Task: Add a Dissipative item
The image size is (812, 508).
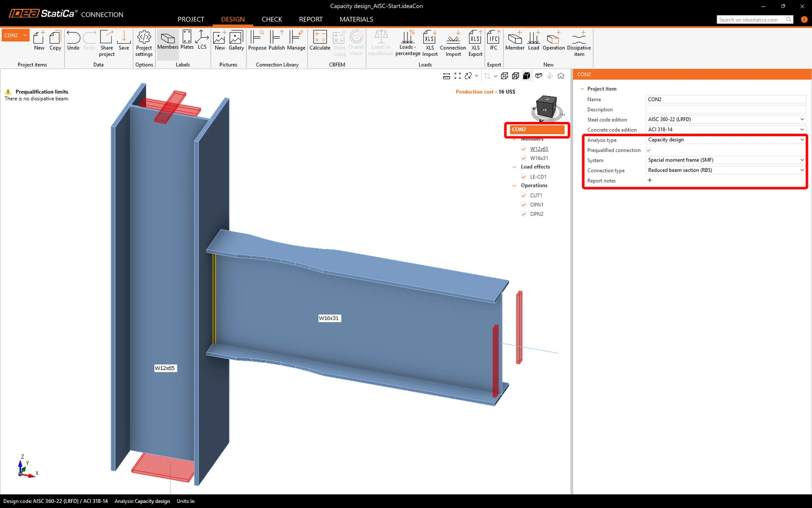Action: [x=579, y=43]
